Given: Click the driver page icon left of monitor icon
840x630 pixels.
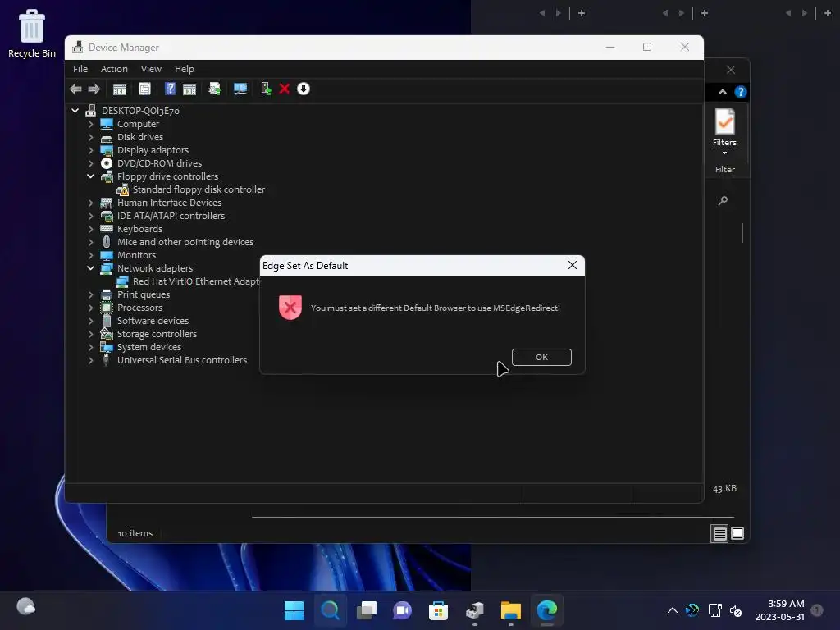Looking at the screenshot, I should point(214,89).
